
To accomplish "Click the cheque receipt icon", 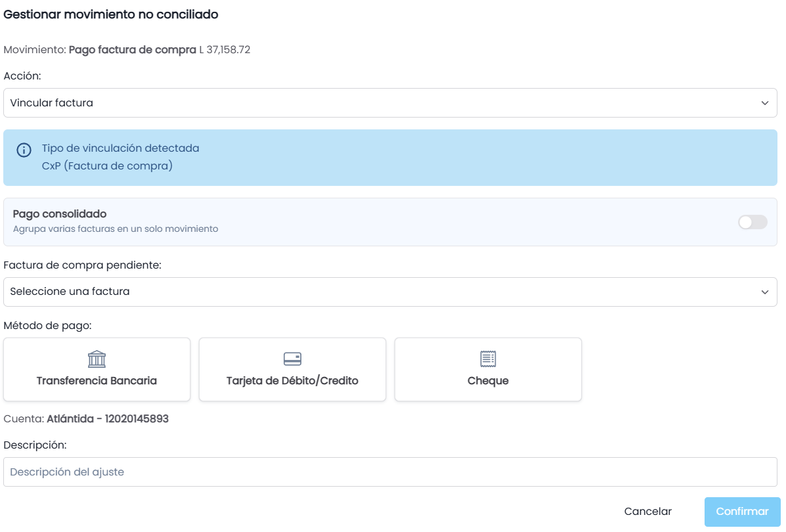I will pyautogui.click(x=488, y=359).
